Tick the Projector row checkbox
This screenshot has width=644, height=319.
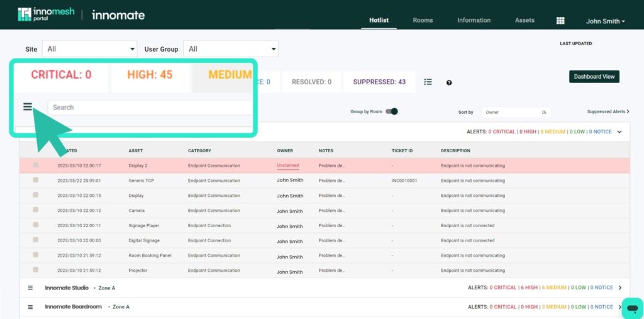[x=36, y=270]
